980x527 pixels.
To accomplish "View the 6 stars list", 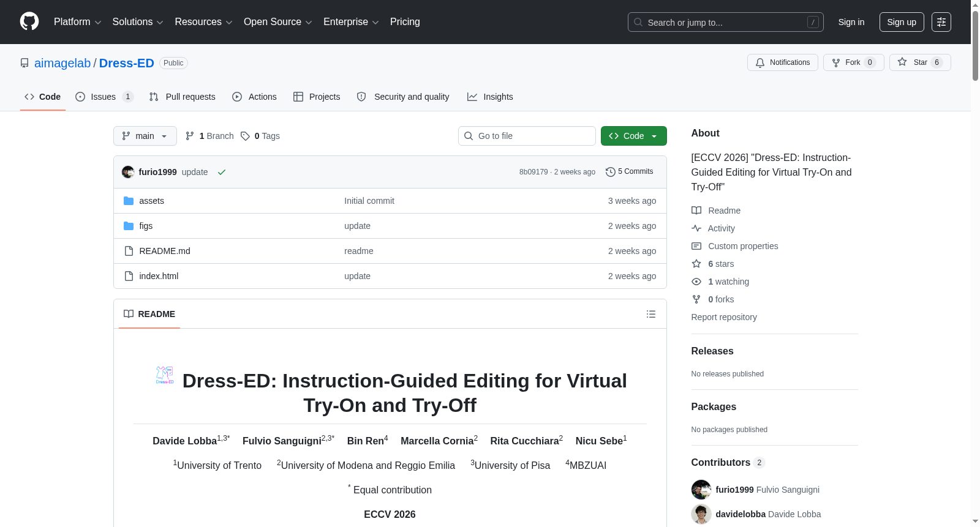I will tap(713, 264).
